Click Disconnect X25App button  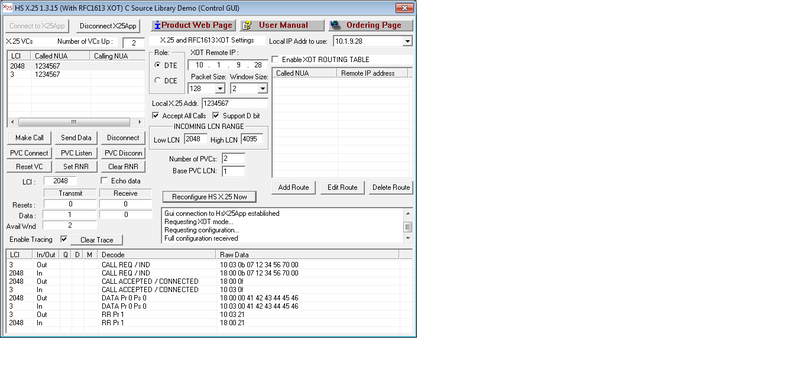[x=108, y=26]
